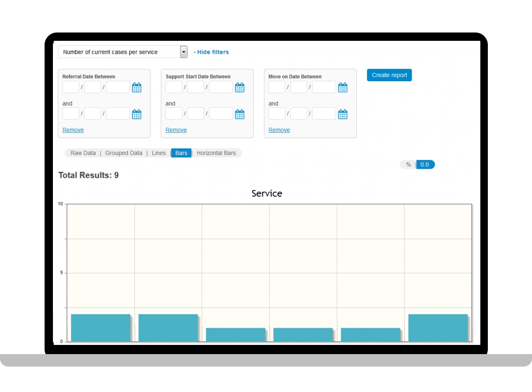This screenshot has height=392, width=532.
Task: Toggle the 0.0 decimal value display
Action: click(x=425, y=165)
